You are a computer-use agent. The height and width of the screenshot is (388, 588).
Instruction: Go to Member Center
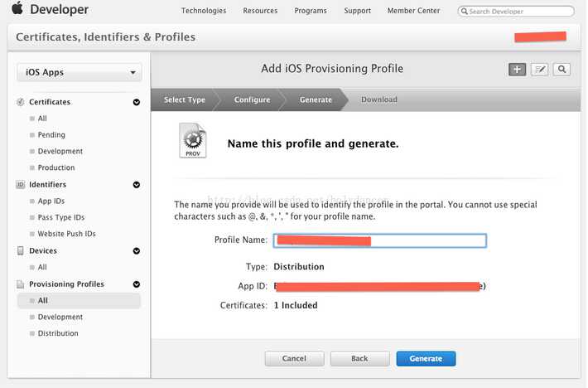point(413,11)
